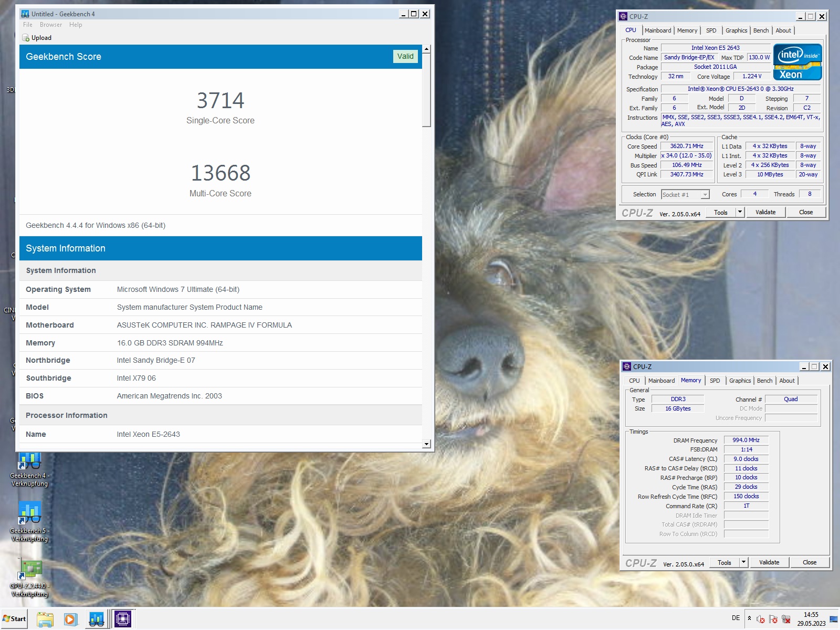
Task: Click the Geekbench vertical scrollbar thumb
Action: (x=426, y=90)
